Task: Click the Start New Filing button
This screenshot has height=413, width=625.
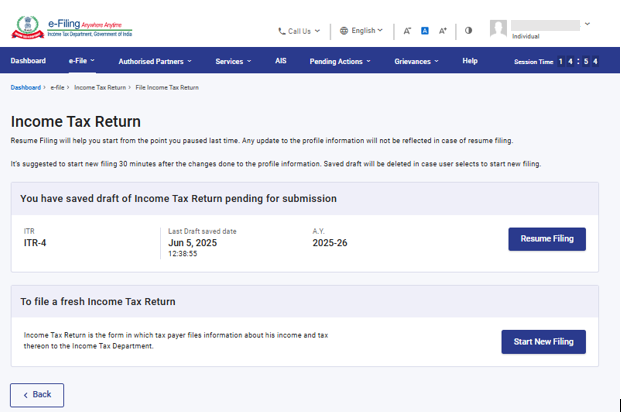Action: [543, 342]
